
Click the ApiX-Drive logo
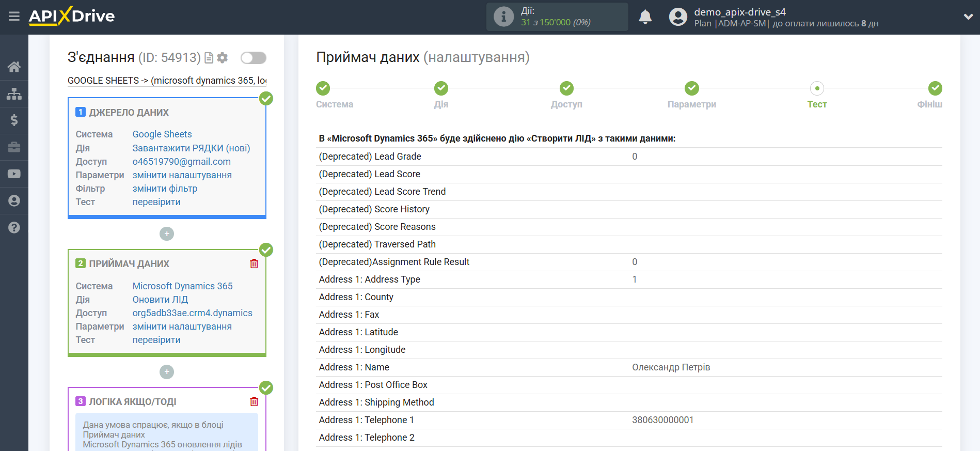pyautogui.click(x=72, y=16)
